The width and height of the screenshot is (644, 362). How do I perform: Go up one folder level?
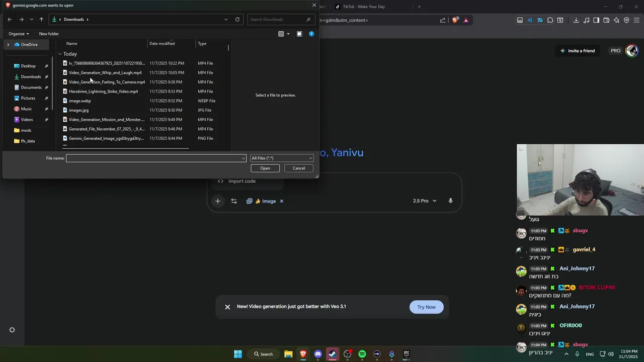click(x=41, y=20)
